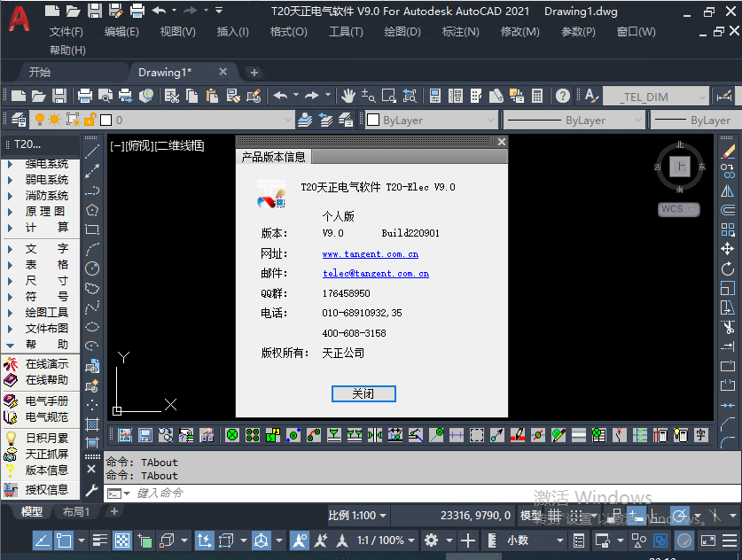Open the 电气手册 handbook item
The height and width of the screenshot is (560, 742).
(x=36, y=401)
